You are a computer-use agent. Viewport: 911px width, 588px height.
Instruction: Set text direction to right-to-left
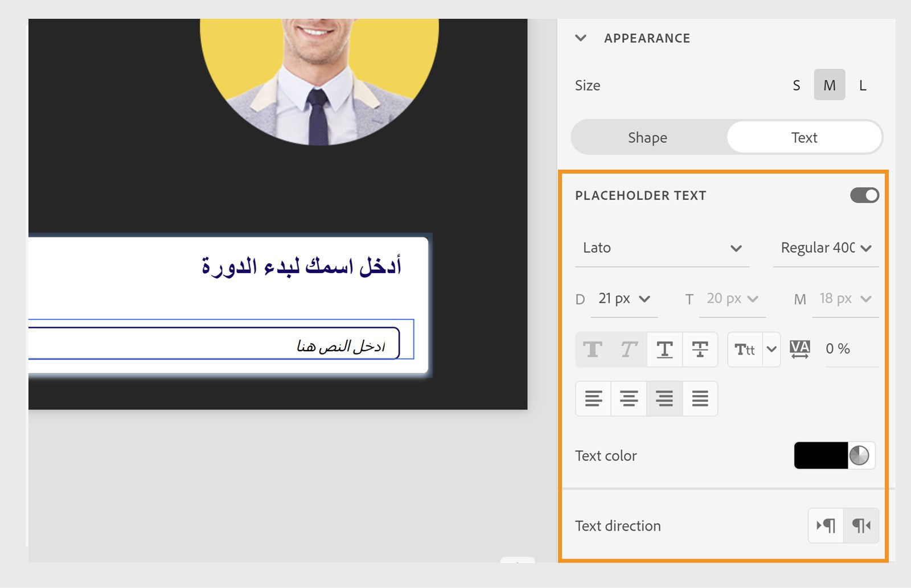pos(861,526)
